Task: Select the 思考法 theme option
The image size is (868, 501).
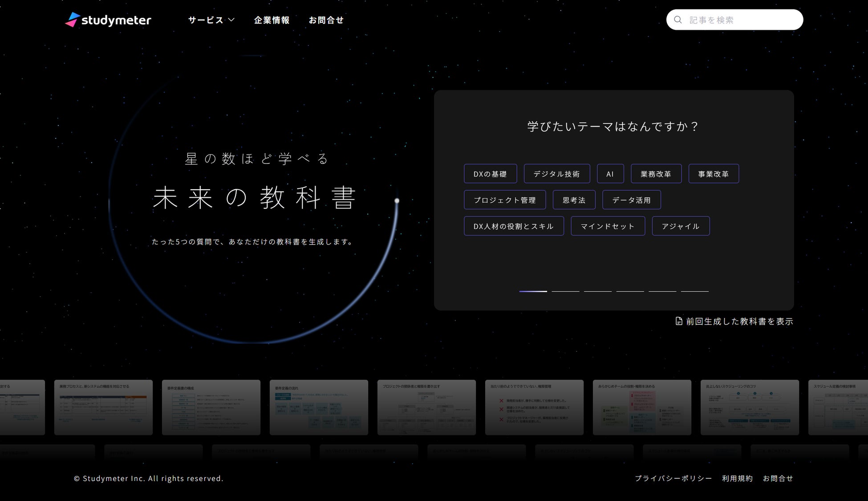Action: pyautogui.click(x=574, y=200)
